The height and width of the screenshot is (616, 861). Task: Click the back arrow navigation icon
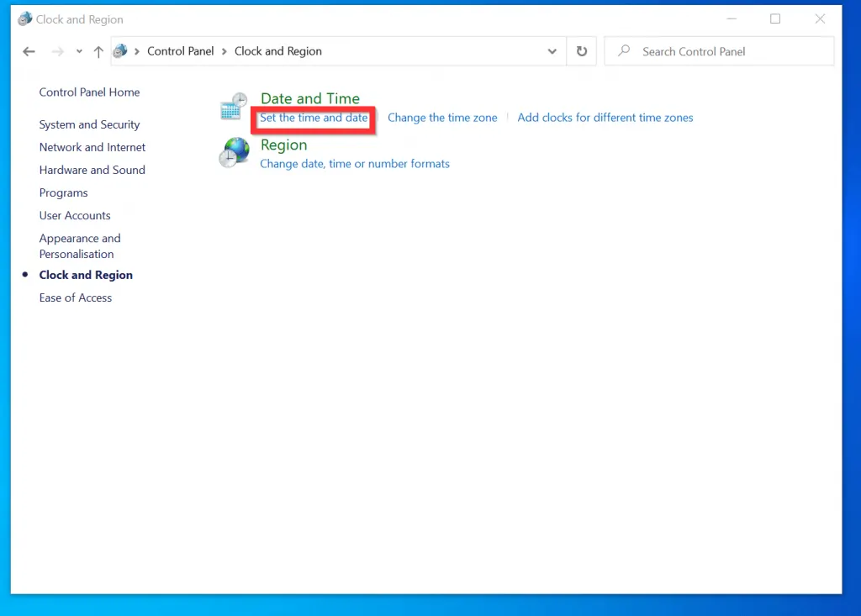29,51
